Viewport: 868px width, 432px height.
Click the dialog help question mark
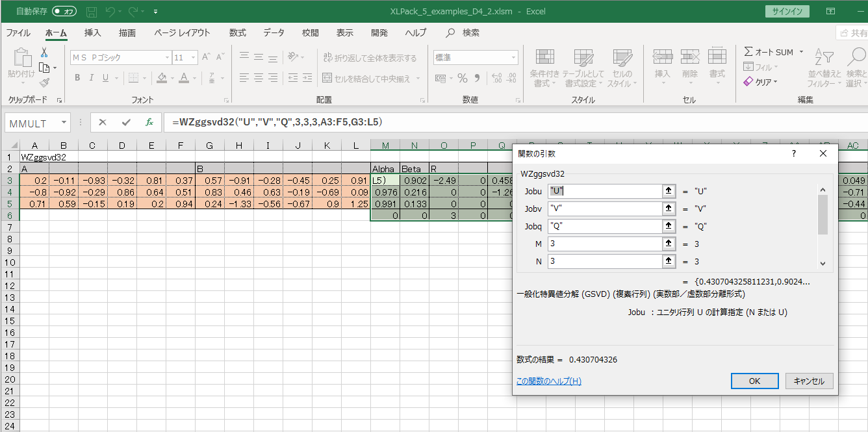793,154
